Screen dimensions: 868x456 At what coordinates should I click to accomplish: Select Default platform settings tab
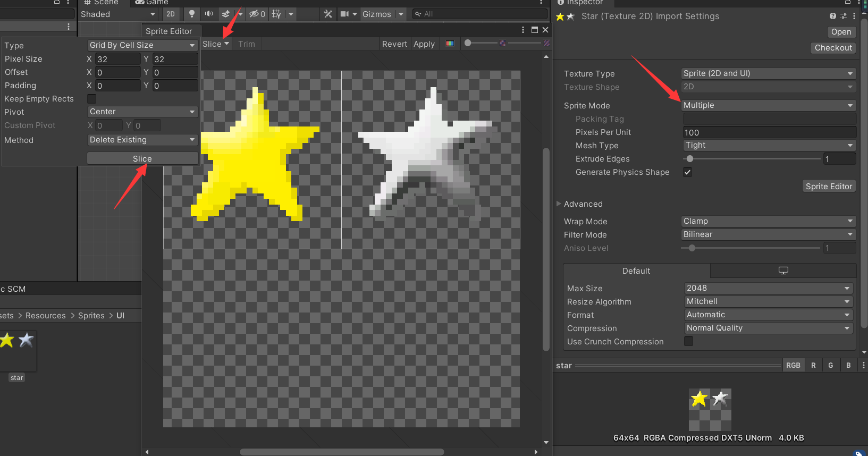pyautogui.click(x=636, y=271)
